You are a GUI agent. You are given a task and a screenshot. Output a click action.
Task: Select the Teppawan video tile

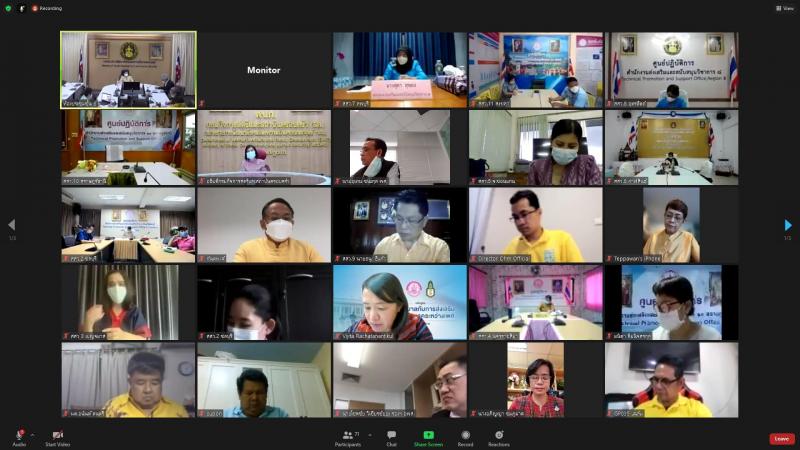[671, 225]
